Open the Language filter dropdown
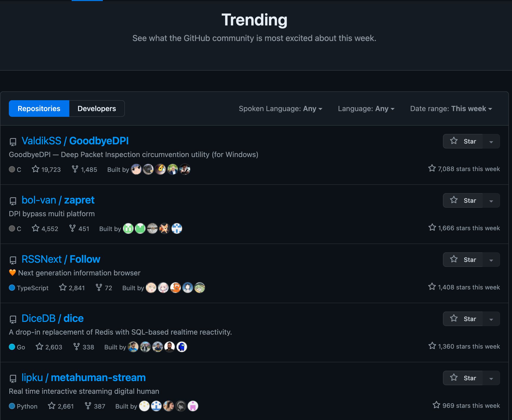Screen dimensions: 512x420 pos(366,109)
